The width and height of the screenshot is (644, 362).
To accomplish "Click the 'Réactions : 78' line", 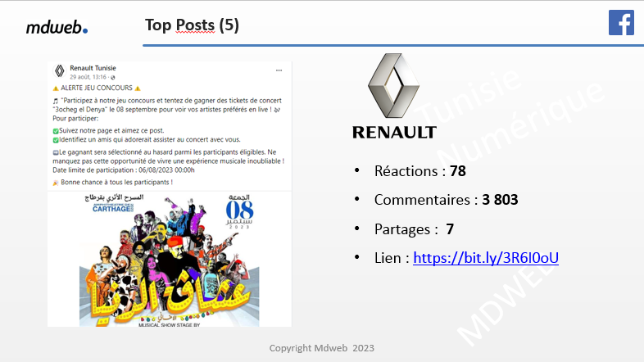I will point(420,170).
